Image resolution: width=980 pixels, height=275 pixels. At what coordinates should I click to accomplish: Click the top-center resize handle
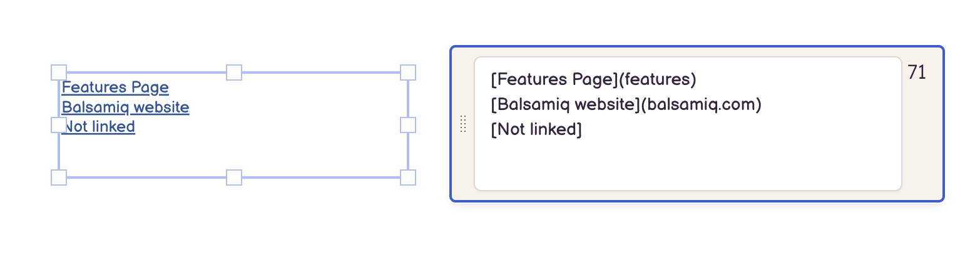(x=233, y=72)
